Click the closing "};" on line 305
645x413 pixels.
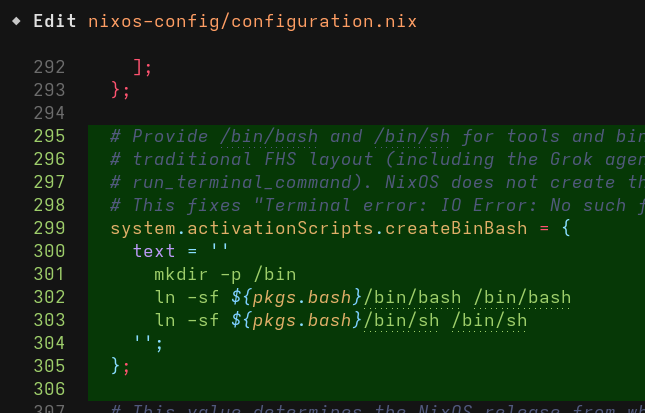click(x=121, y=366)
